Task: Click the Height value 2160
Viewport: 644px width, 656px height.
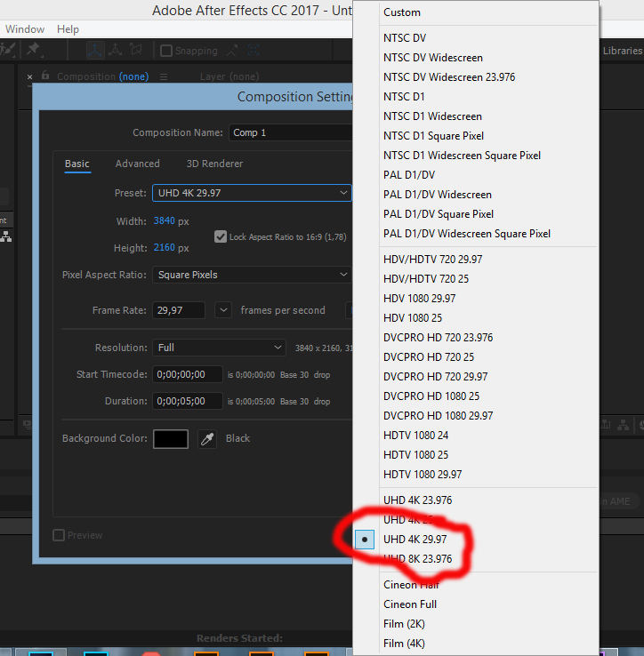Action: pyautogui.click(x=165, y=248)
